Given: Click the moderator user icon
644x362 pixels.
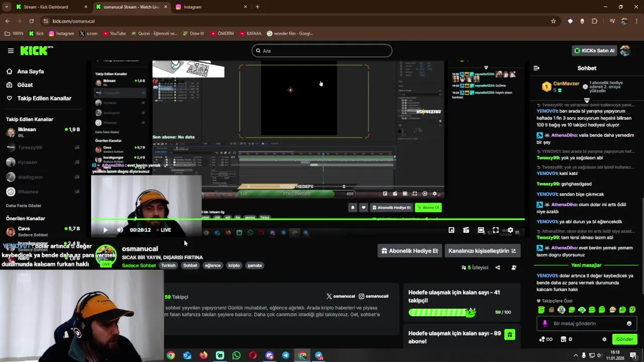Looking at the screenshot, I should click(x=514, y=267).
